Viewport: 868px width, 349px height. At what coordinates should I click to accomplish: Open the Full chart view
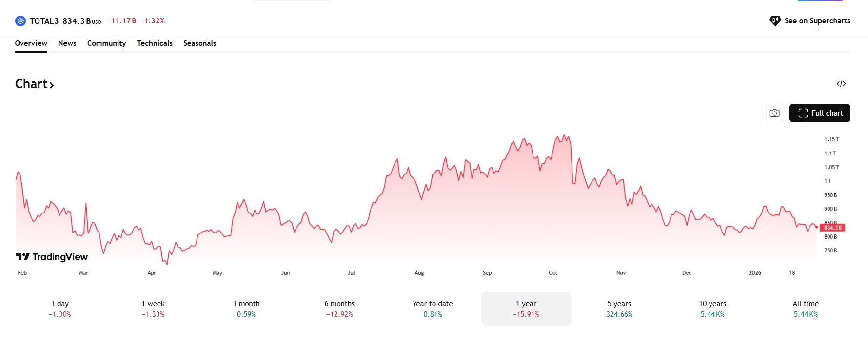click(820, 113)
